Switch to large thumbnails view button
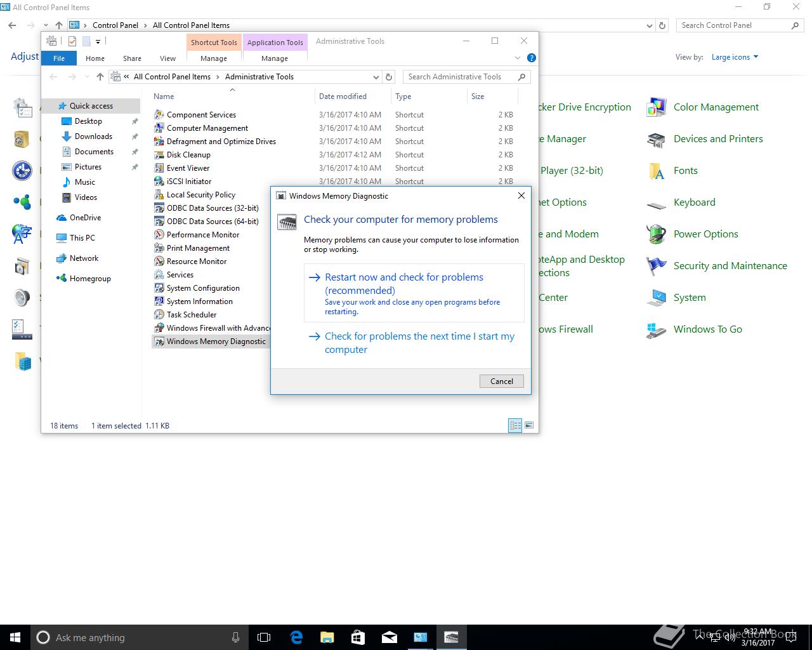812x650 pixels. (529, 425)
